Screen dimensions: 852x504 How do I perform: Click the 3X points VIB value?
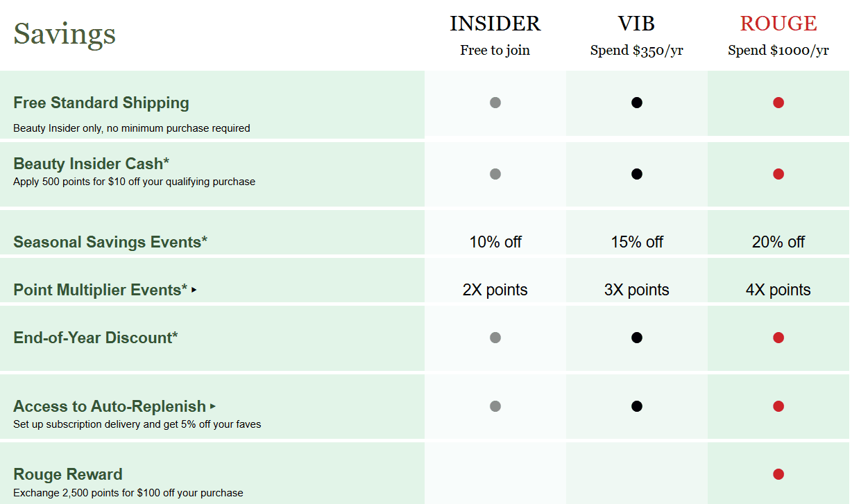click(x=637, y=290)
